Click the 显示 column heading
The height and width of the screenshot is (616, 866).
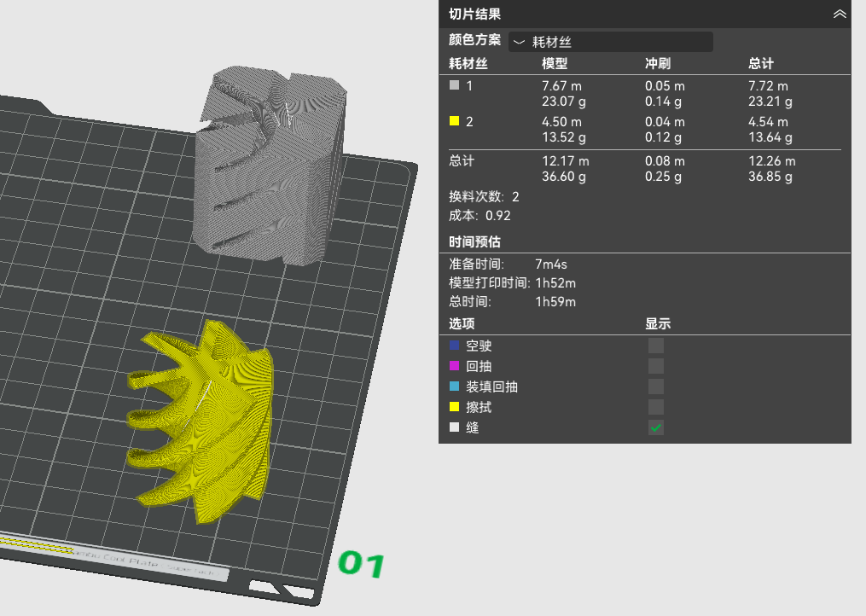658,323
